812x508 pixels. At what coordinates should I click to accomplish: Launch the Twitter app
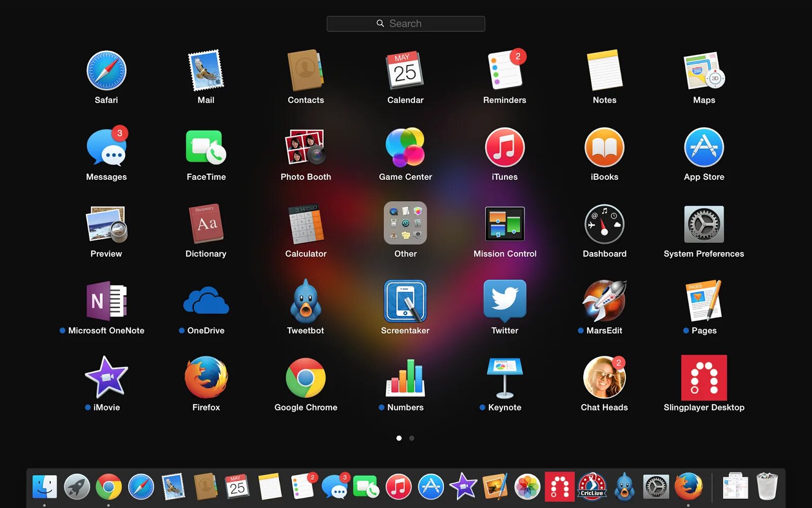(505, 301)
